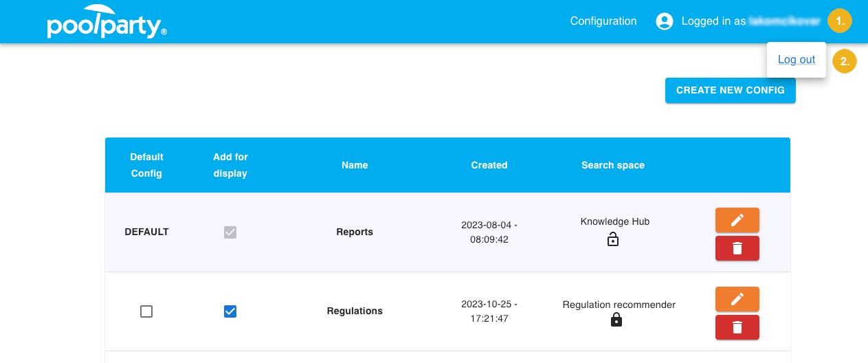Click the Log out link
The image size is (868, 363).
coord(797,60)
